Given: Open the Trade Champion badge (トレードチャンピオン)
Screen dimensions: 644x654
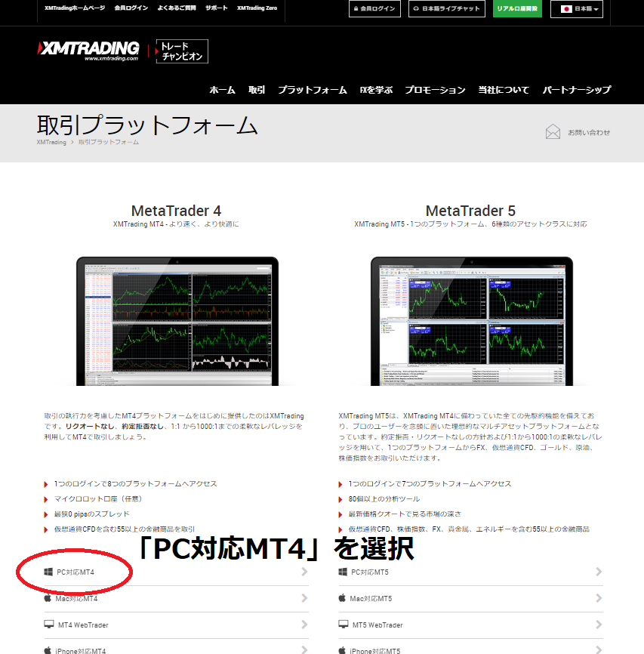Looking at the screenshot, I should coord(182,51).
